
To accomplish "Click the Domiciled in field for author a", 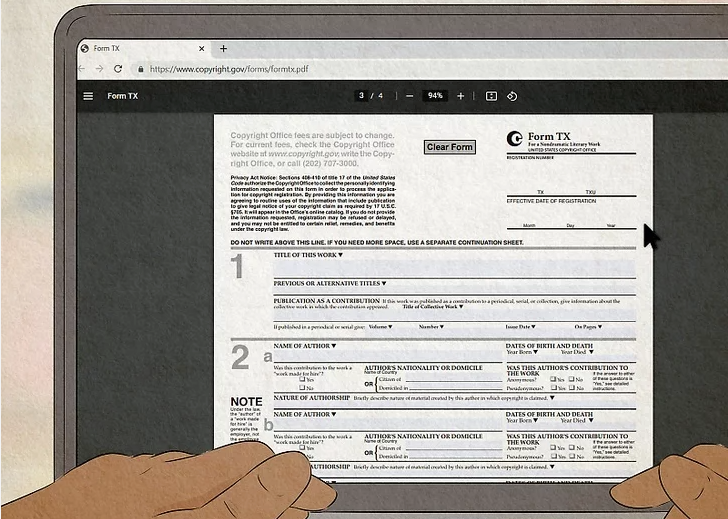I will coord(455,388).
